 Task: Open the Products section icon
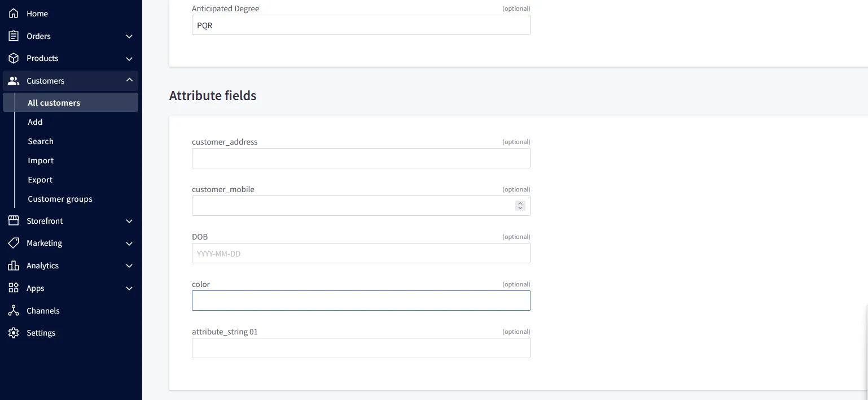pyautogui.click(x=14, y=58)
